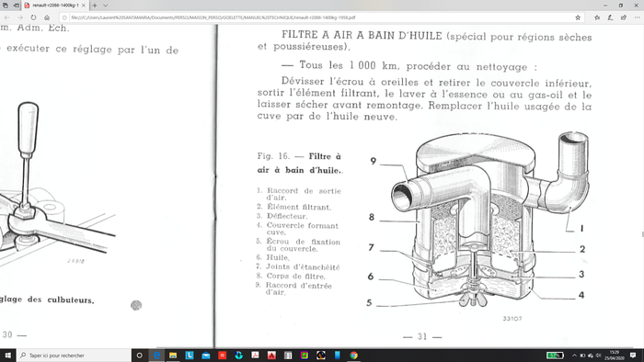Open the browser Home page
The width and height of the screenshot is (644, 362).
tap(47, 17)
